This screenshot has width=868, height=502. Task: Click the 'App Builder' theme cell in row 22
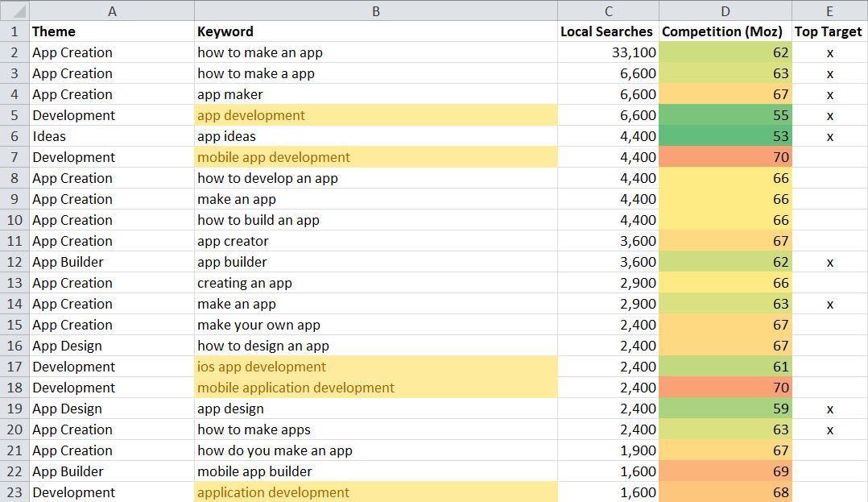click(112, 471)
